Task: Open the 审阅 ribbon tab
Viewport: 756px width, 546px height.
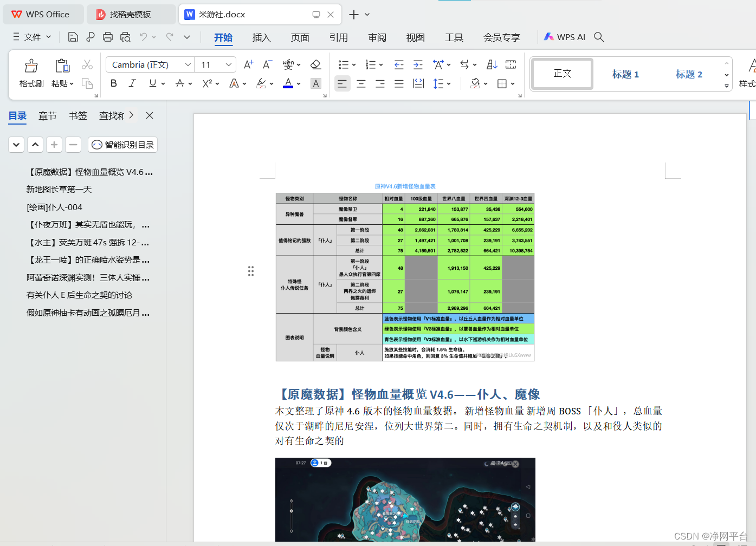Action: pyautogui.click(x=377, y=37)
